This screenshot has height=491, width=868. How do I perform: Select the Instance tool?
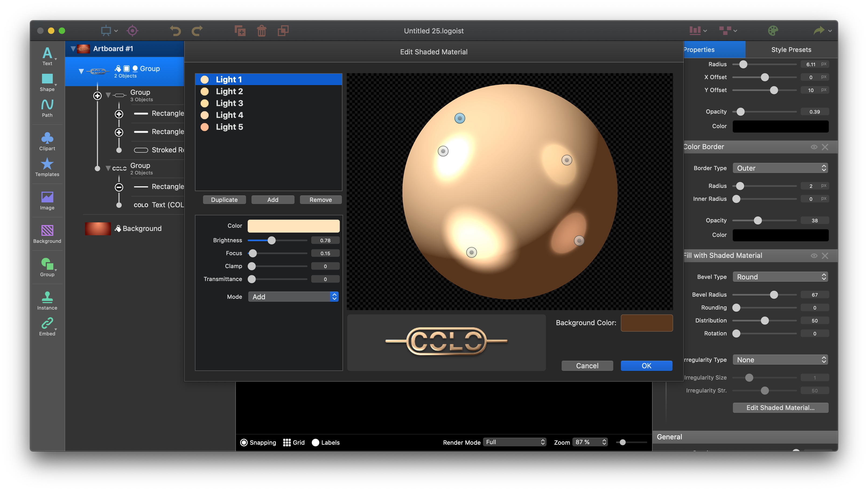click(x=47, y=301)
